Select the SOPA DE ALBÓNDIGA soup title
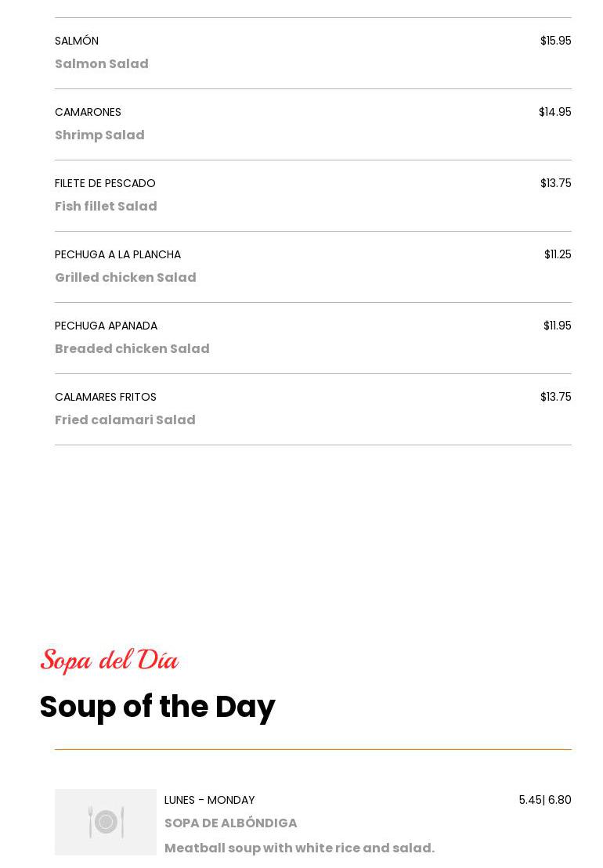Viewport: 603px width, 868px height. [231, 823]
